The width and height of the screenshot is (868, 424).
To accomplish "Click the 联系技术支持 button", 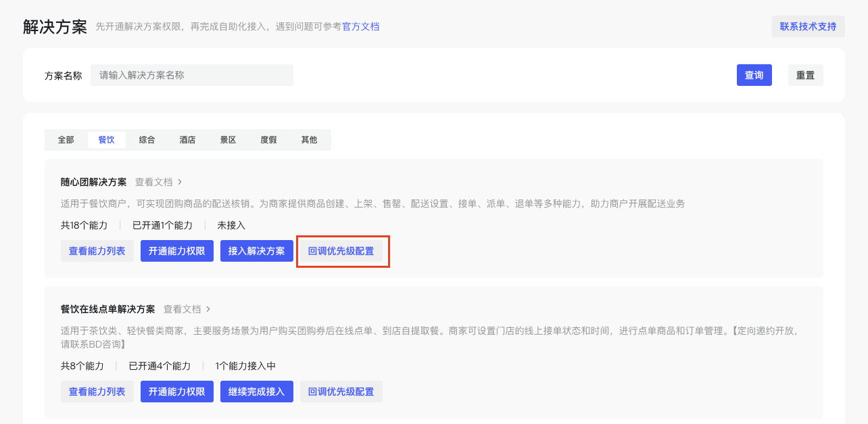I will pyautogui.click(x=808, y=26).
